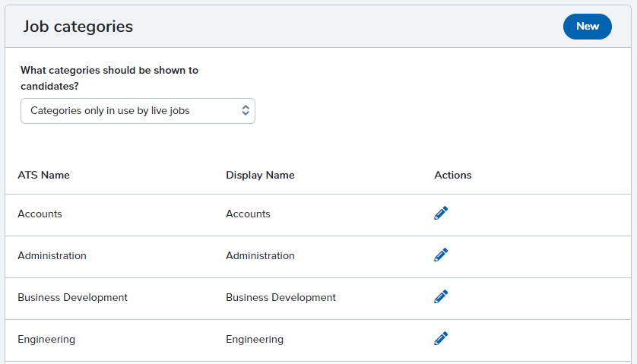Click the Job categories heading
Viewport: 637px width, 364px height.
78,27
